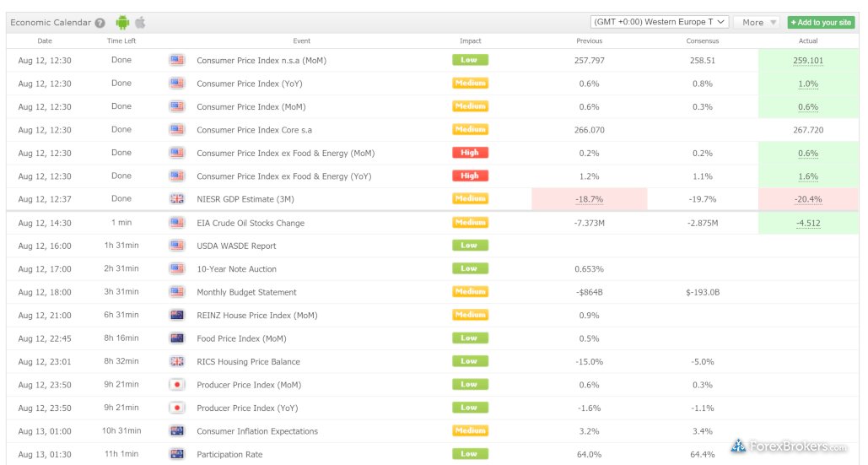Click the Japan flag beside Producer Price Index (MoM)
Viewport: 868px width, 465px height.
(x=177, y=385)
